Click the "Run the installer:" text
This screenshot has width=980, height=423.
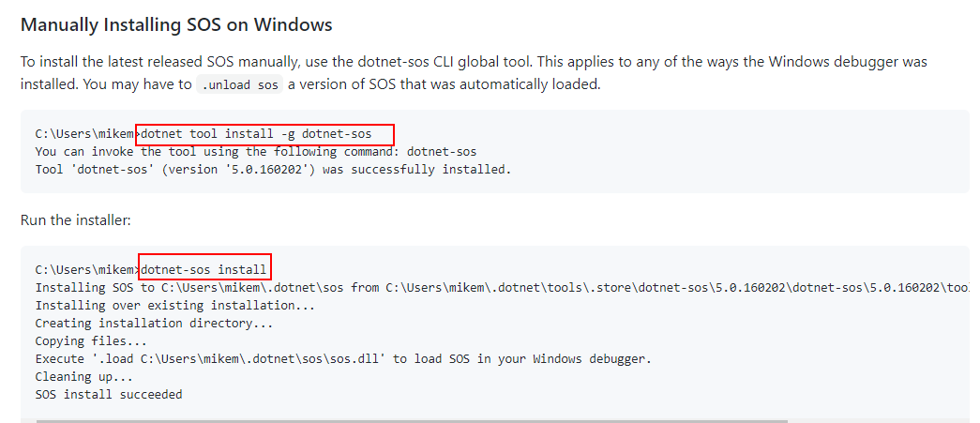76,220
